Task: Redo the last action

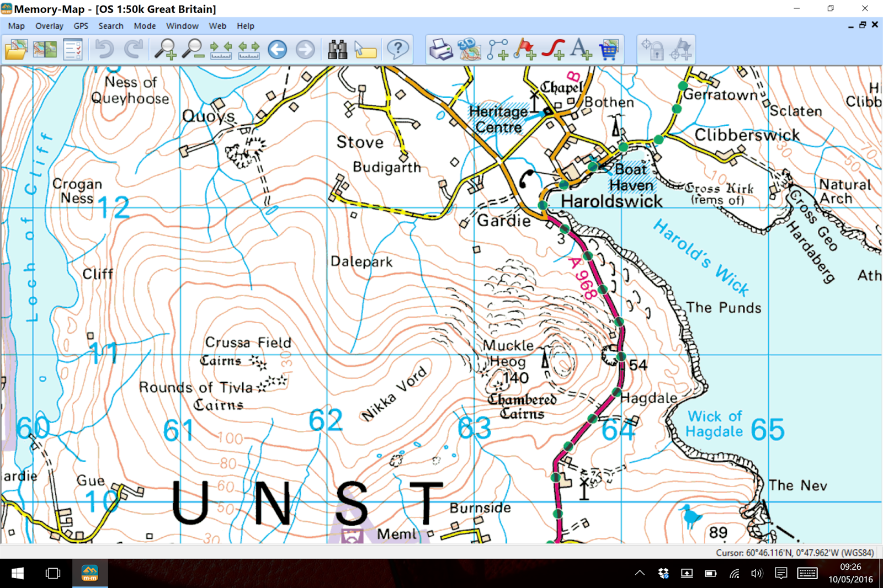Action: tap(131, 49)
